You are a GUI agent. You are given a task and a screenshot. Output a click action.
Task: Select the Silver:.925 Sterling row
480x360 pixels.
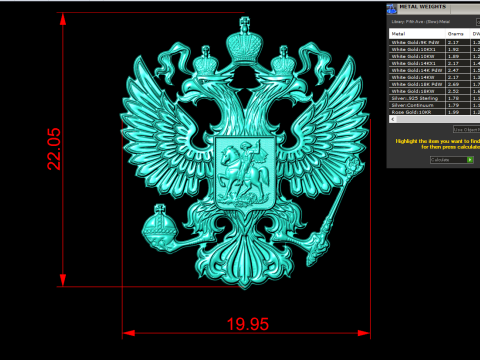pos(434,98)
